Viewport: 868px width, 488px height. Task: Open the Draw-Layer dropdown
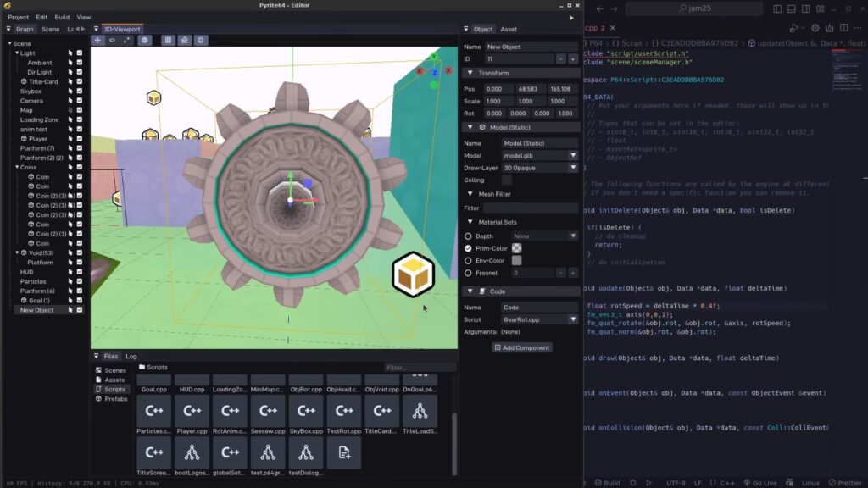[539, 168]
